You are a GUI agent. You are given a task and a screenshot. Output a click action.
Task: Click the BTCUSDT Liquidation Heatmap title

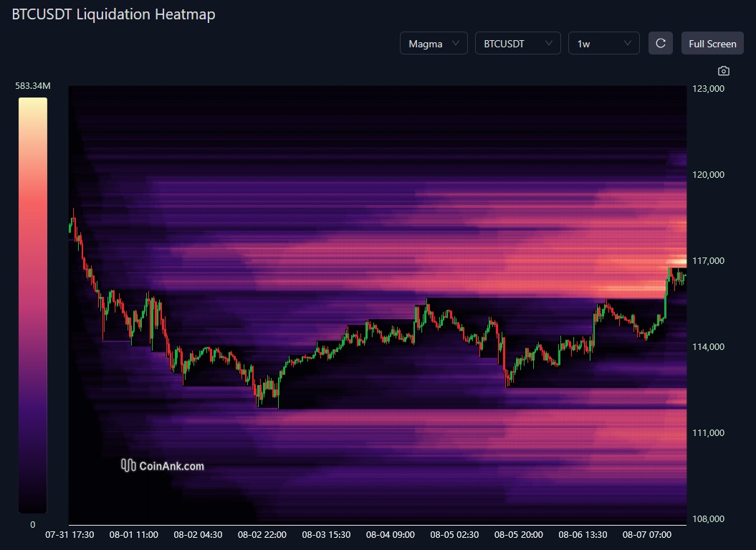tap(113, 14)
